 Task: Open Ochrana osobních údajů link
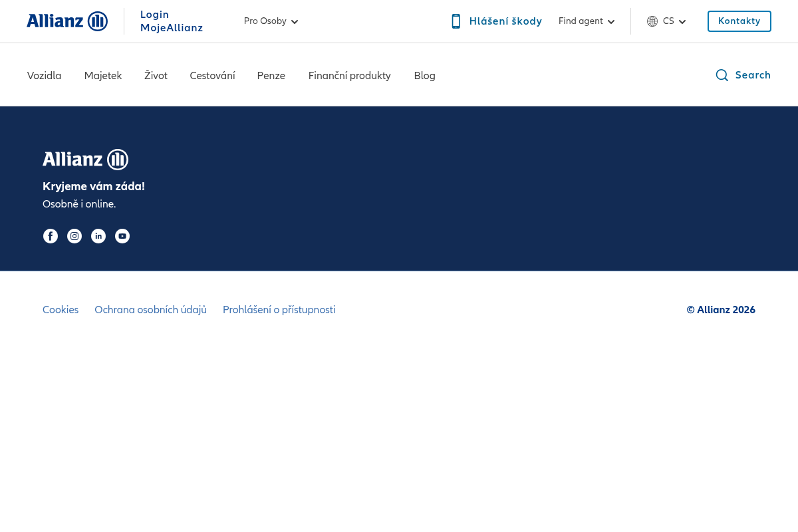[150, 310]
